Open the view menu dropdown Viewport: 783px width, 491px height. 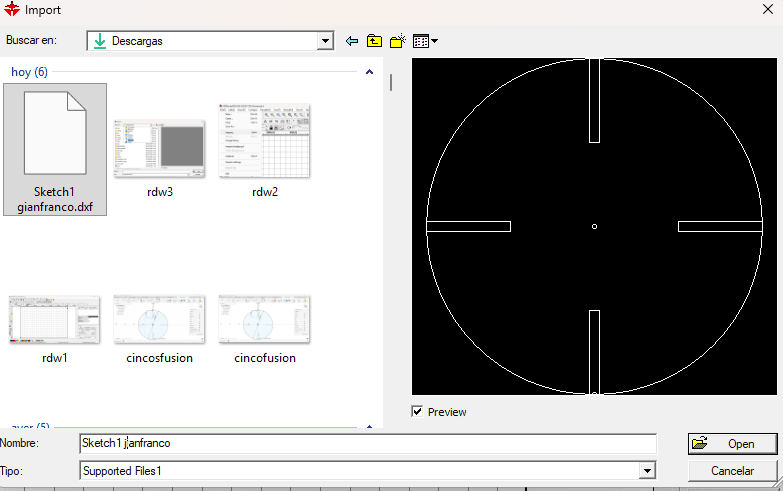point(425,41)
